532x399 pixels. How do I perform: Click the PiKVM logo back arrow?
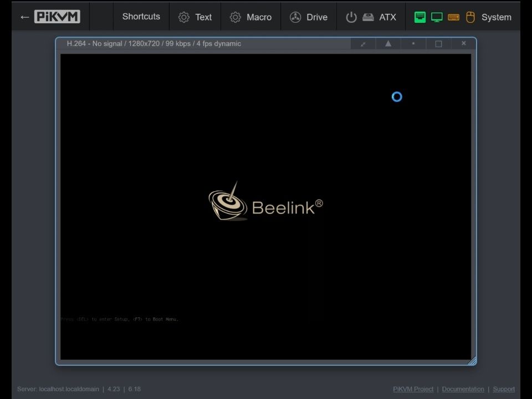(24, 17)
